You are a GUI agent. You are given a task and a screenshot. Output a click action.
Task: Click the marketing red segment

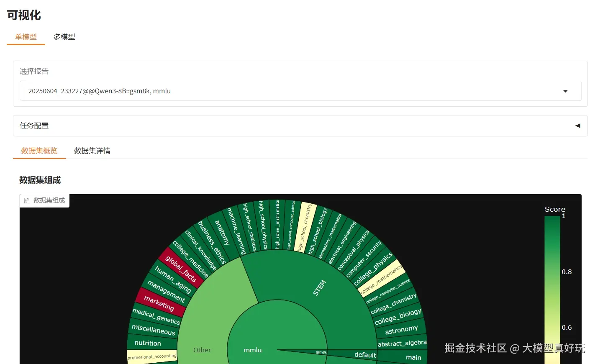[x=159, y=303]
